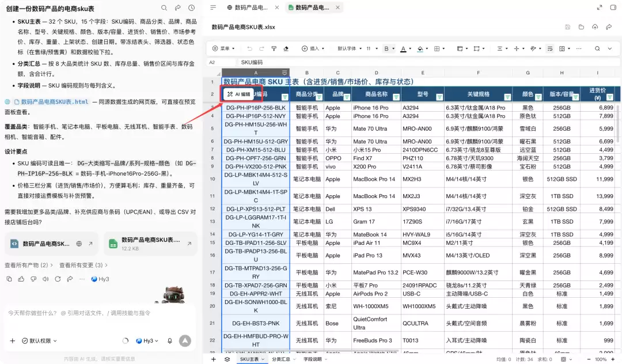Toggle the wrap text button

(550, 48)
